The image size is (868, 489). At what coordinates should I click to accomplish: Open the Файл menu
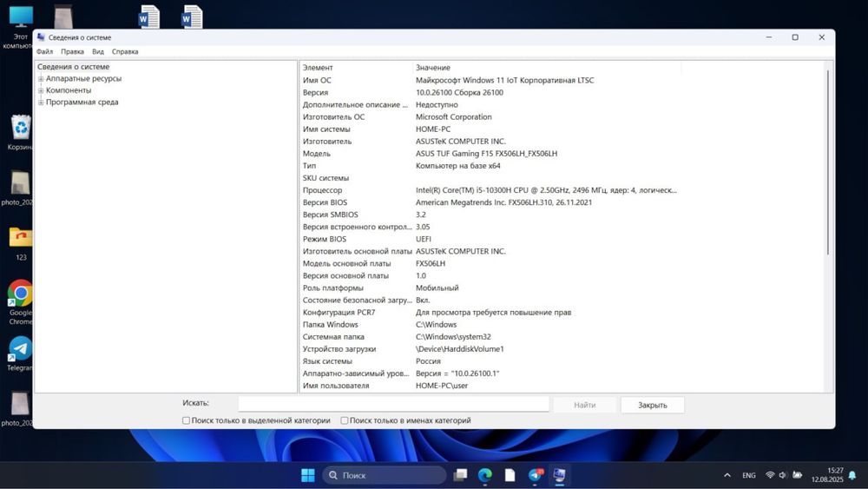click(45, 51)
